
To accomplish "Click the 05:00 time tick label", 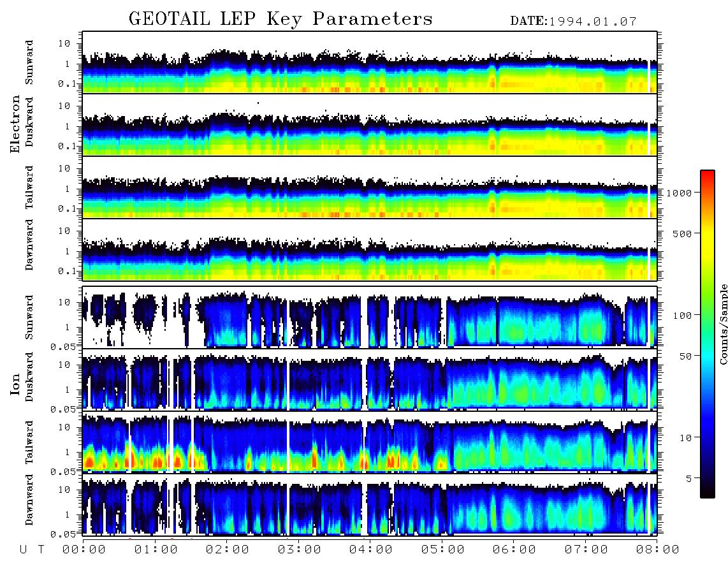I will click(443, 550).
